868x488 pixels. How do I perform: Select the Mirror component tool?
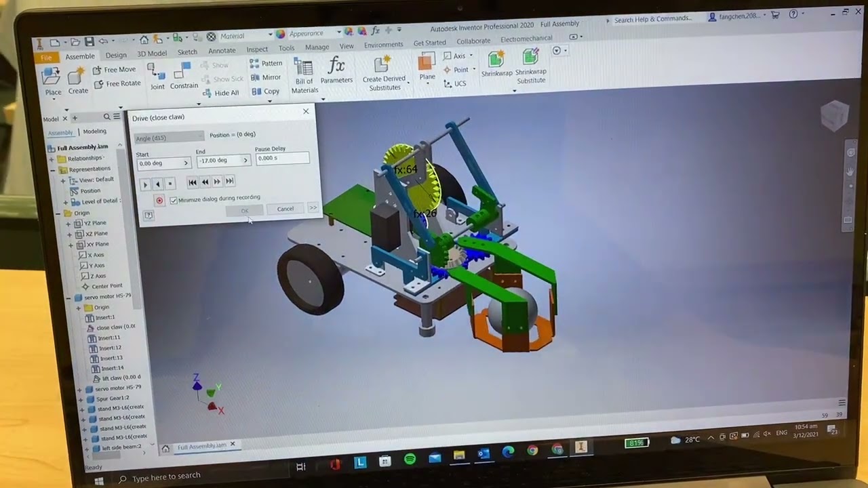(266, 77)
